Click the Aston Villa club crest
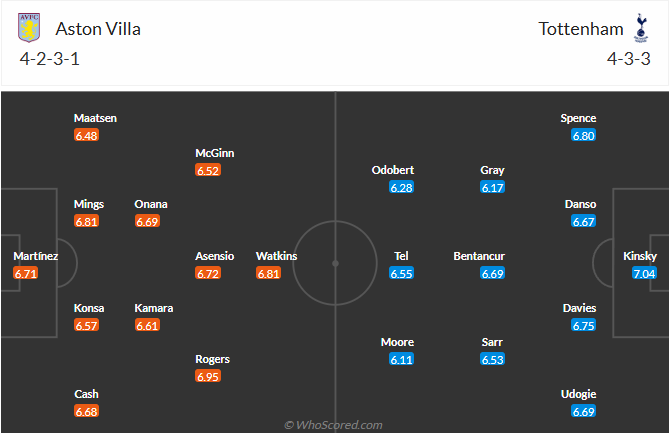Viewport: 670px width, 433px height. coord(31,27)
